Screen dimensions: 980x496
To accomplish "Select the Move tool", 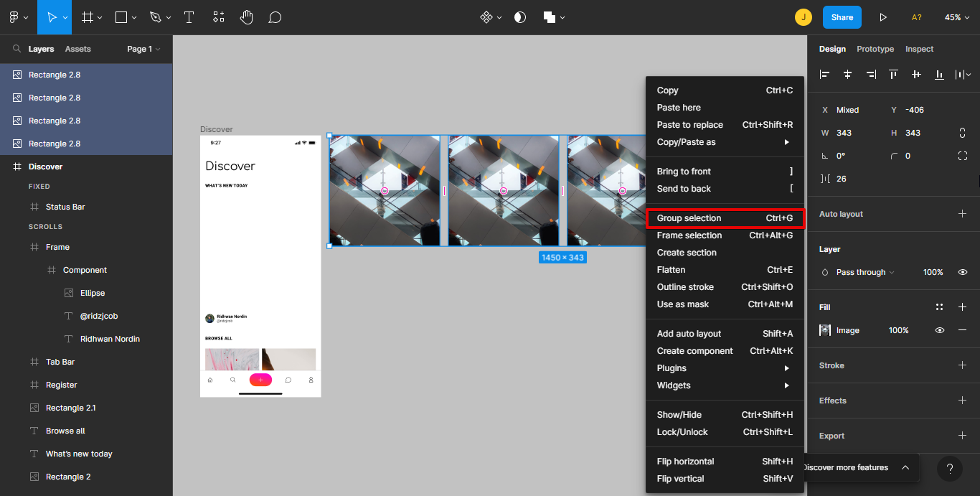I will (52, 17).
